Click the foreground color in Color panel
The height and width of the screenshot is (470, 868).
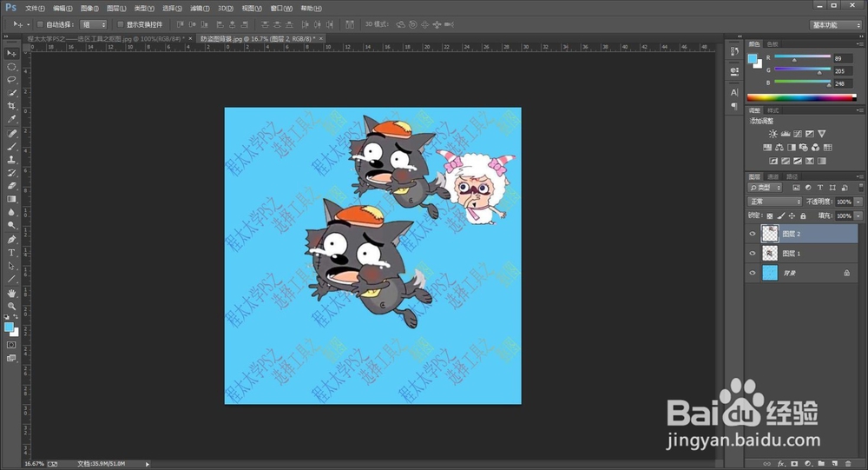click(x=753, y=59)
